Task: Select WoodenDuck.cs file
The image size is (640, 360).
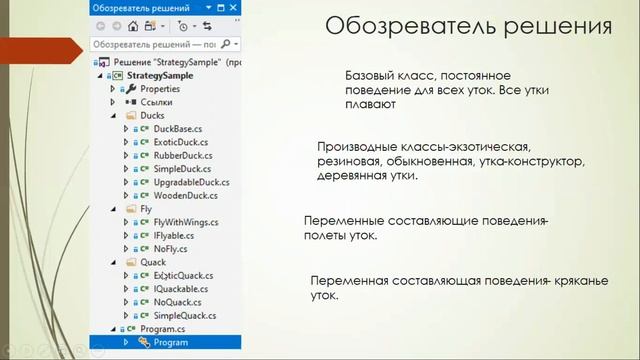Action: pos(186,196)
